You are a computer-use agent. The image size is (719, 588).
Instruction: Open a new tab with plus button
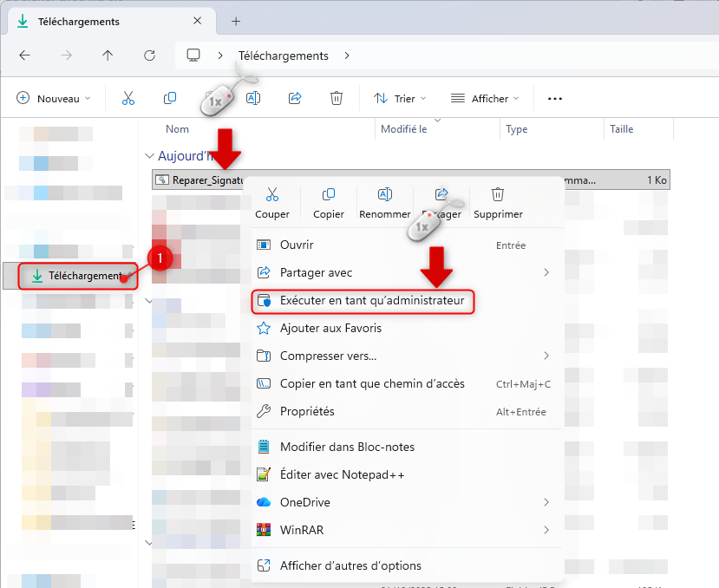click(x=236, y=21)
